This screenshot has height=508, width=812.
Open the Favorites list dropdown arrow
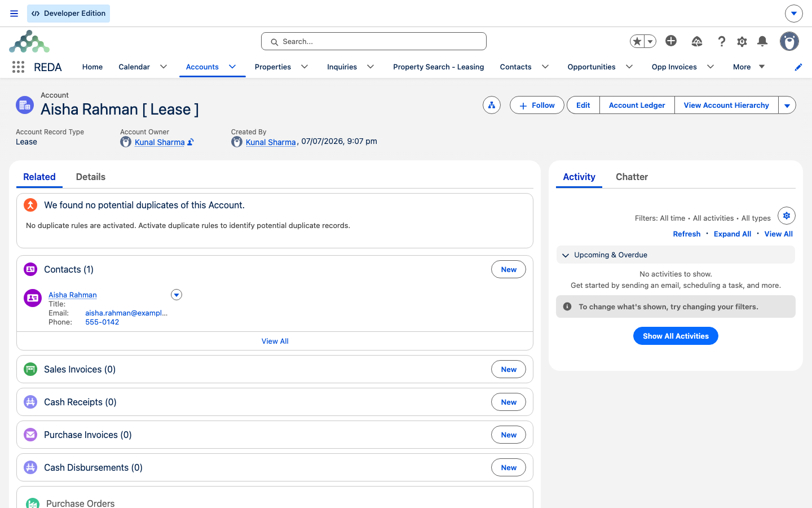click(x=650, y=41)
